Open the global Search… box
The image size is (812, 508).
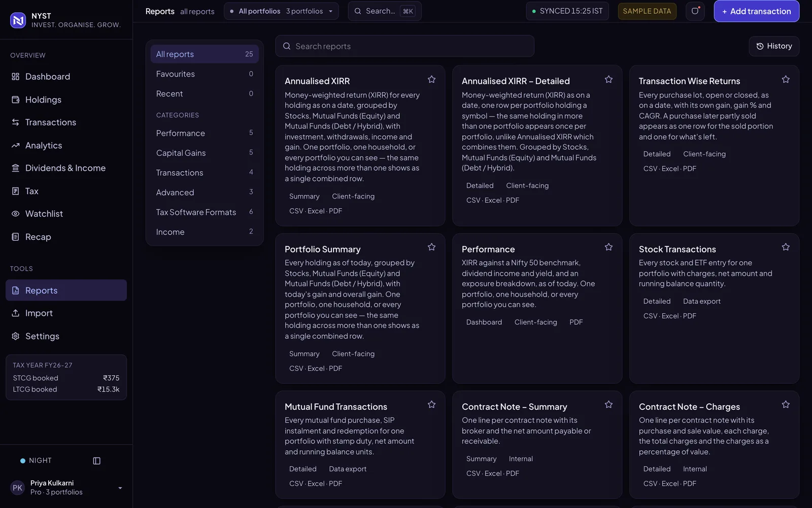[x=385, y=11]
